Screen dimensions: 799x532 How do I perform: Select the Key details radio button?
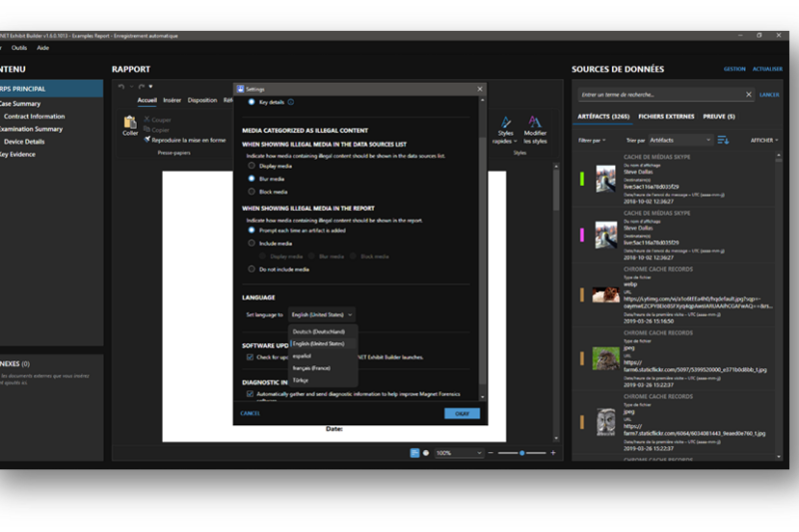pyautogui.click(x=252, y=102)
